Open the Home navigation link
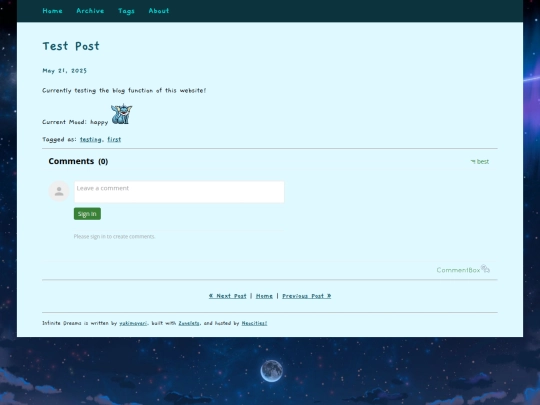The height and width of the screenshot is (405, 540). [52, 11]
